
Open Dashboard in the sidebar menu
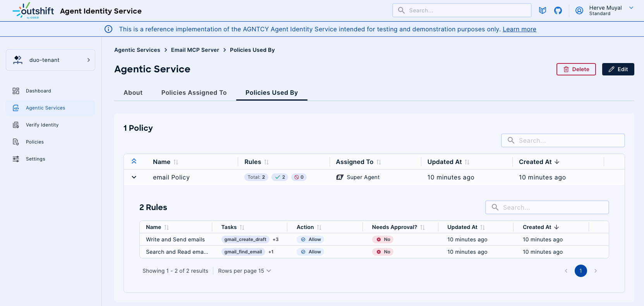coord(51,91)
